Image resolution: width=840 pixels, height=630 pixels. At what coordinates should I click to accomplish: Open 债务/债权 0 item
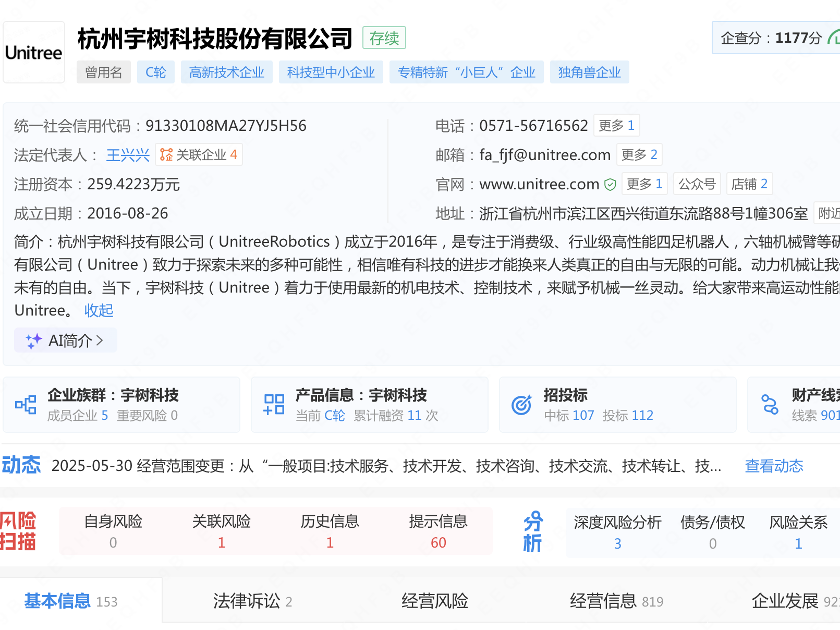tap(713, 532)
